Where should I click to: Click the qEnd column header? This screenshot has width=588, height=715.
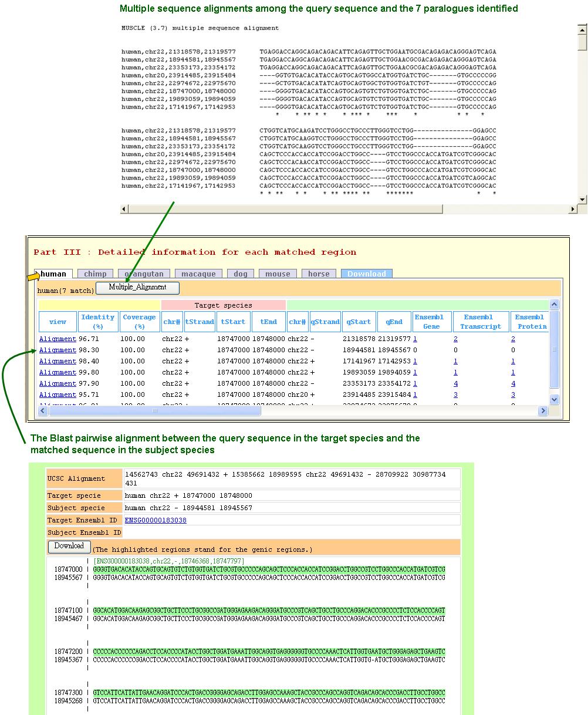pyautogui.click(x=394, y=322)
